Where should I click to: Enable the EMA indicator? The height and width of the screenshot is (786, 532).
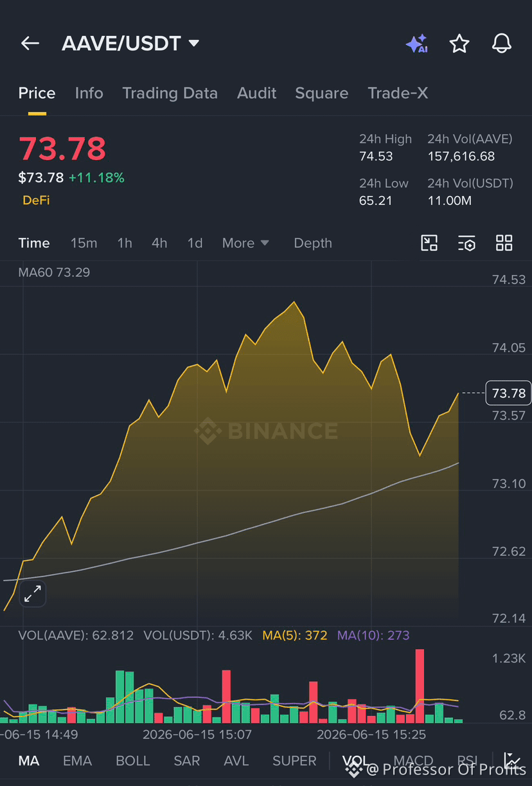[x=77, y=761]
